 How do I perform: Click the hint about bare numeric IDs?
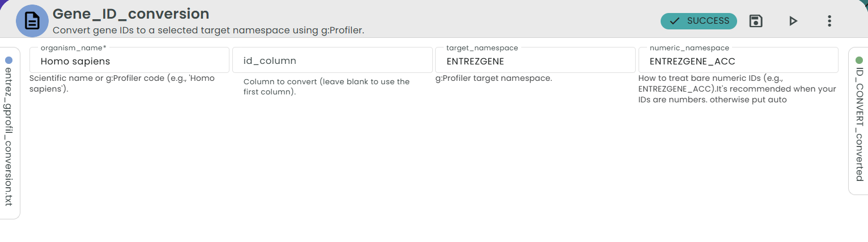pos(737,89)
